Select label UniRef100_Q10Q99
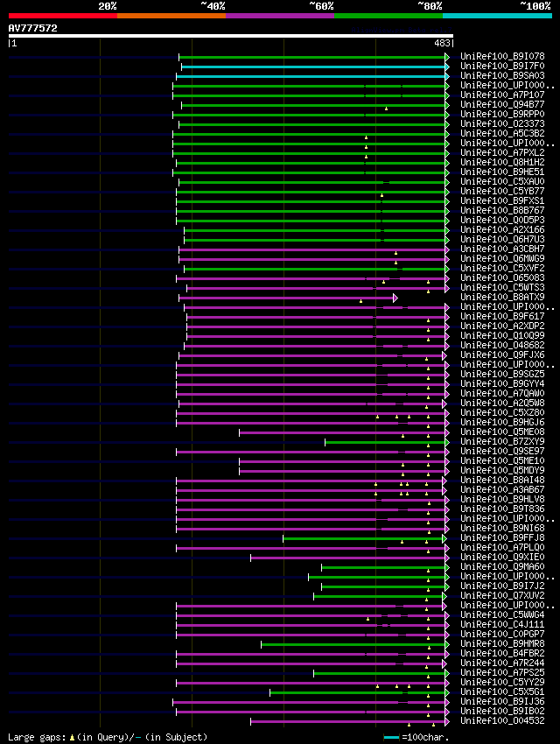This screenshot has height=744, width=560. [x=502, y=335]
